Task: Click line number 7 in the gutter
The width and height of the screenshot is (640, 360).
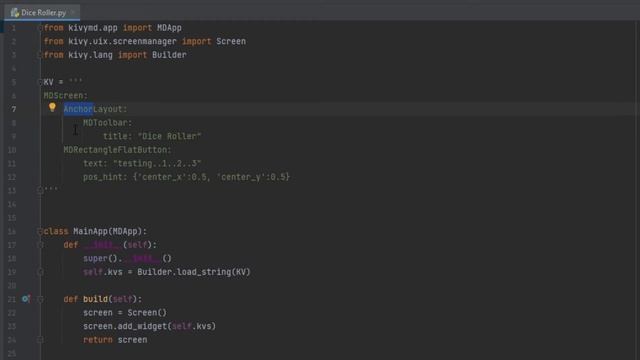Action: point(14,109)
